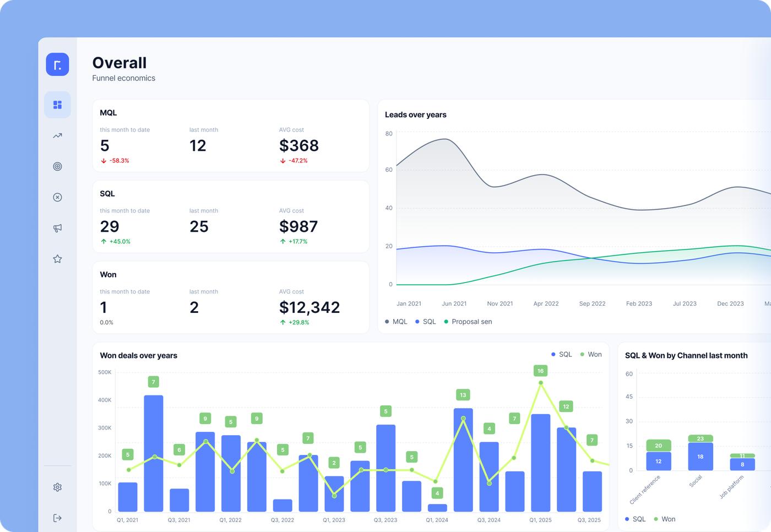Click the "Nov 2021" axis label
This screenshot has height=532, width=771.
click(x=500, y=303)
